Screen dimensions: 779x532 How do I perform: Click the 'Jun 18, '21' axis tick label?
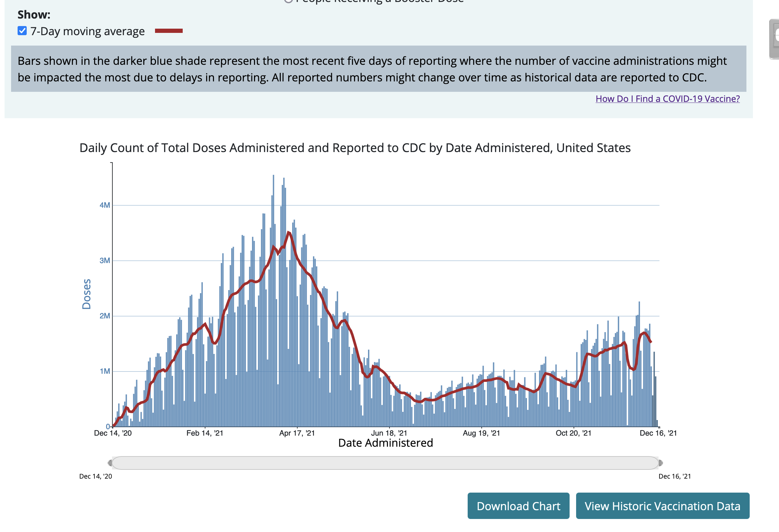(x=389, y=433)
